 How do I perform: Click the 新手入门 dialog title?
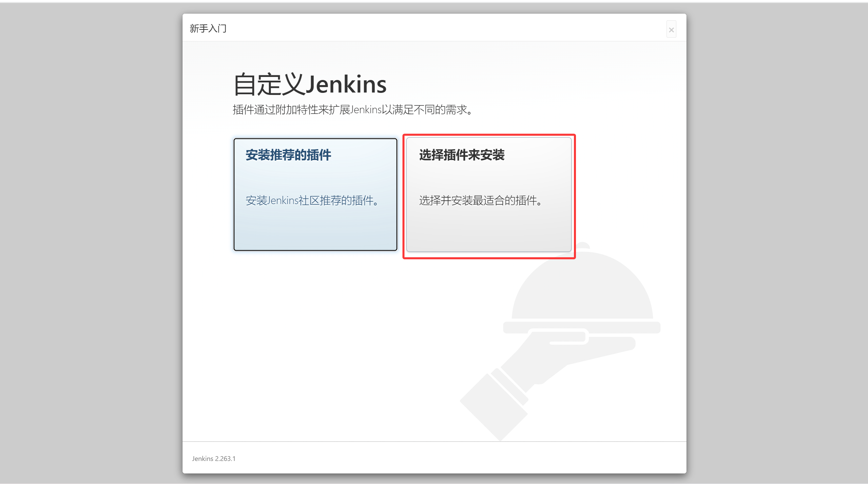pyautogui.click(x=208, y=28)
